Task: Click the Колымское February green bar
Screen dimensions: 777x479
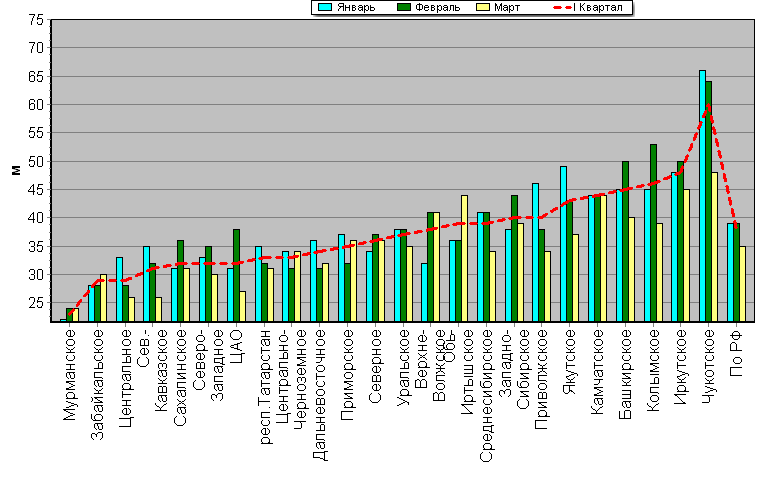Action: [x=654, y=233]
